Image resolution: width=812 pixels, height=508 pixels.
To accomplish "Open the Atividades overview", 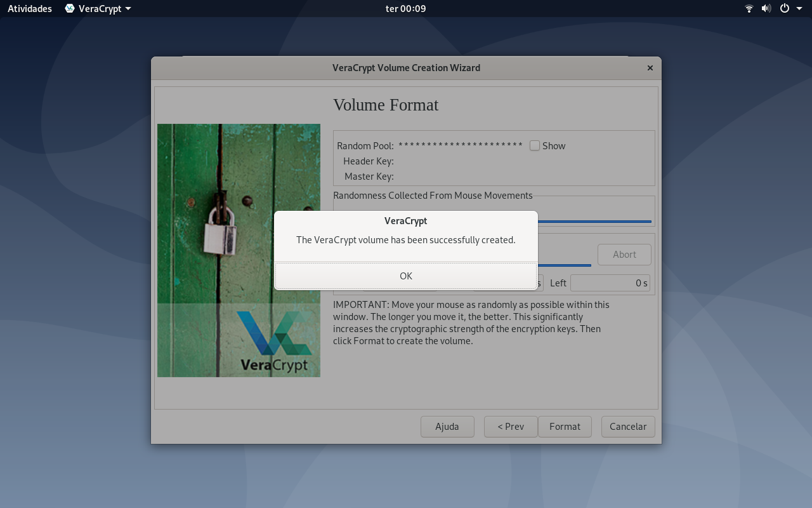I will point(30,9).
